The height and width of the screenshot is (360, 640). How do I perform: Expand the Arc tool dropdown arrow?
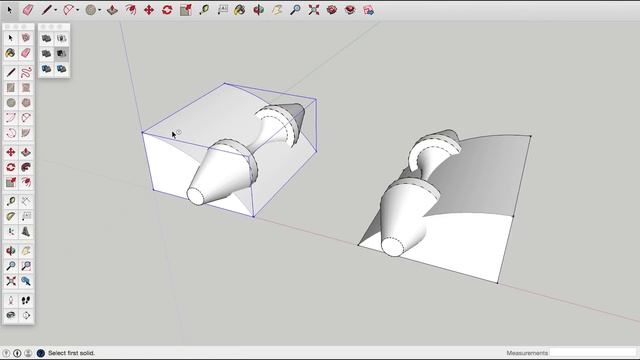pyautogui.click(x=78, y=10)
